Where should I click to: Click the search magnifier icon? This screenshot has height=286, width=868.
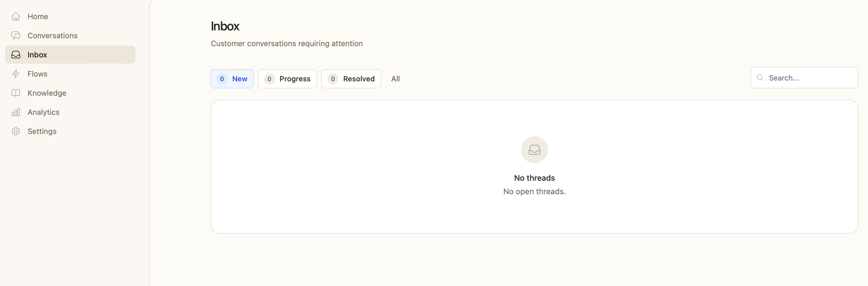coord(760,78)
